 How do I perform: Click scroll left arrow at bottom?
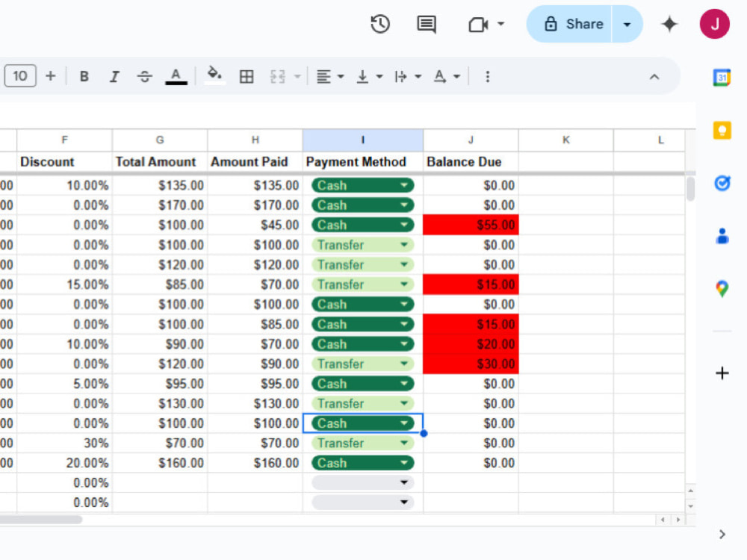pyautogui.click(x=663, y=520)
